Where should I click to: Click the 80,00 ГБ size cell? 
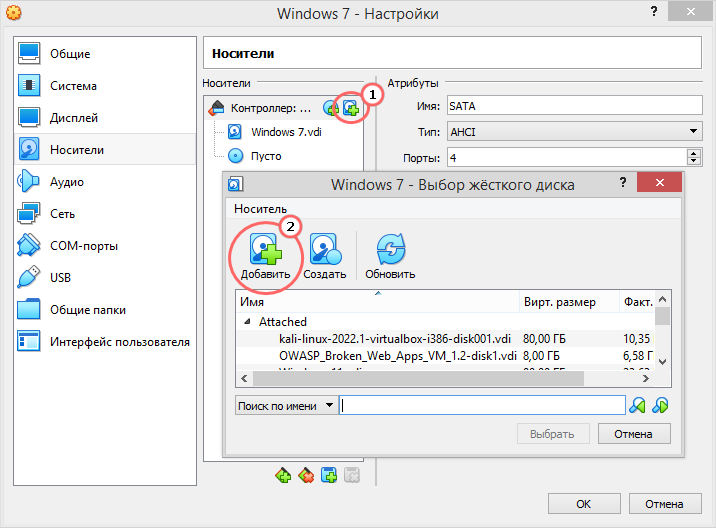[544, 339]
